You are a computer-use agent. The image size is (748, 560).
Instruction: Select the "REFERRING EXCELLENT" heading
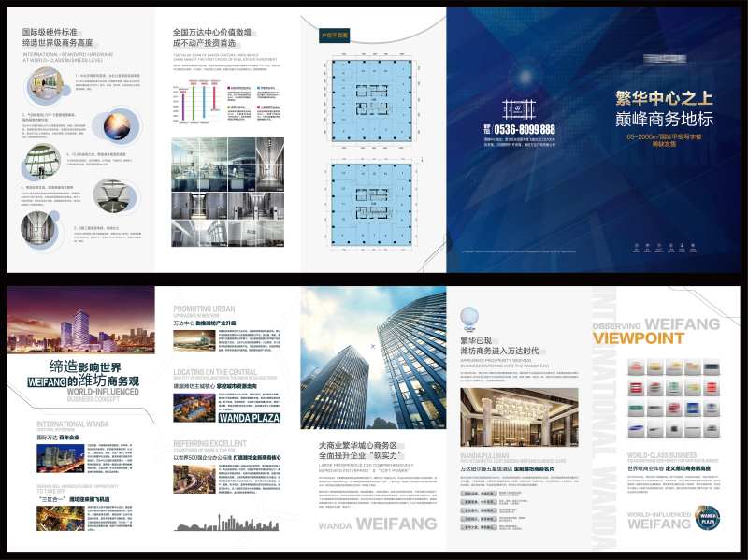click(x=209, y=444)
